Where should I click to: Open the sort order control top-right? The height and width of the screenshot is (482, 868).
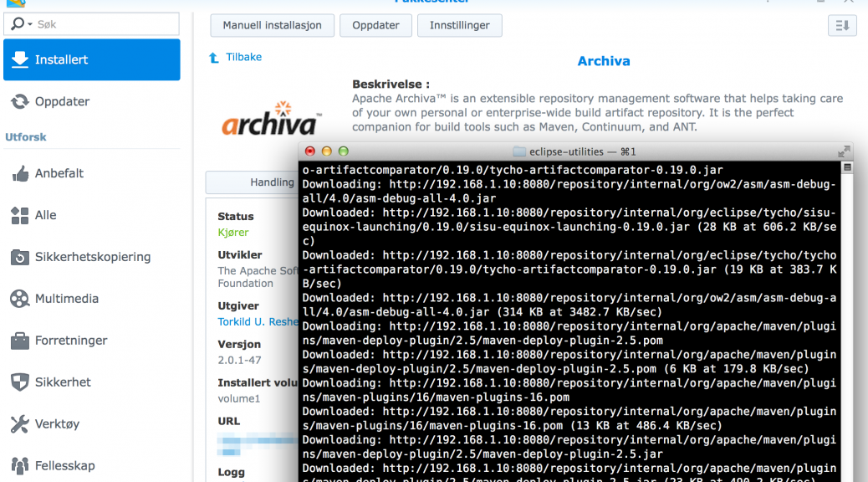click(841, 25)
